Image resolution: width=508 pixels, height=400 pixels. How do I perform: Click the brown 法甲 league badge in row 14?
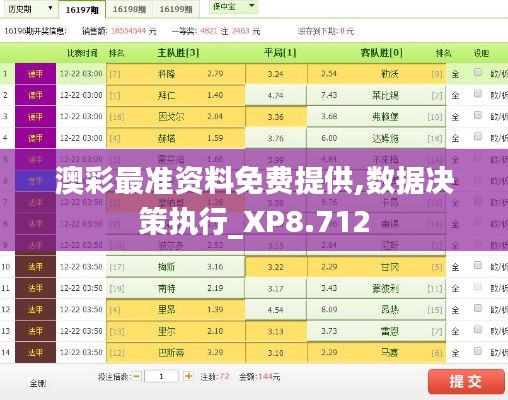pyautogui.click(x=35, y=352)
